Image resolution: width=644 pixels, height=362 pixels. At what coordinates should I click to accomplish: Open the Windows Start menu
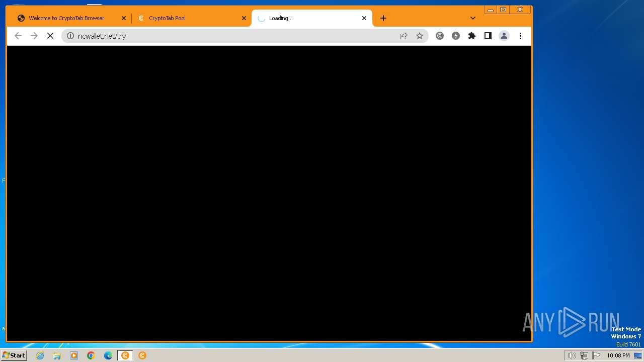(x=14, y=355)
